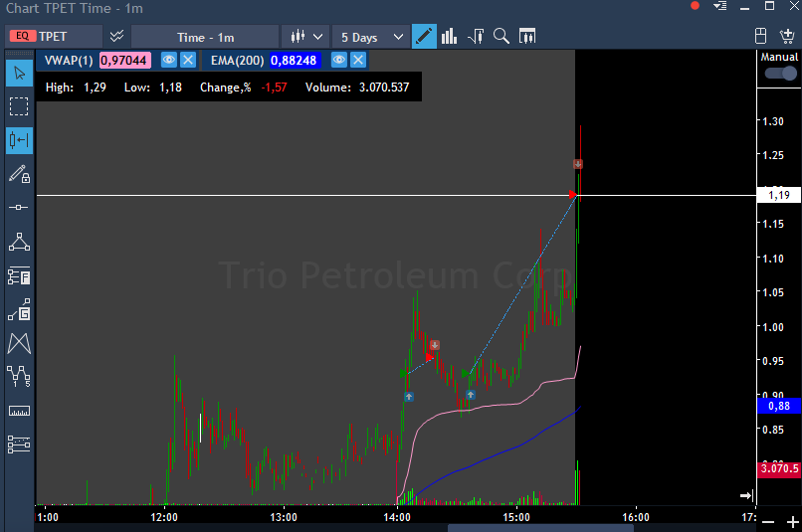Click the add to basket icon

[787, 36]
